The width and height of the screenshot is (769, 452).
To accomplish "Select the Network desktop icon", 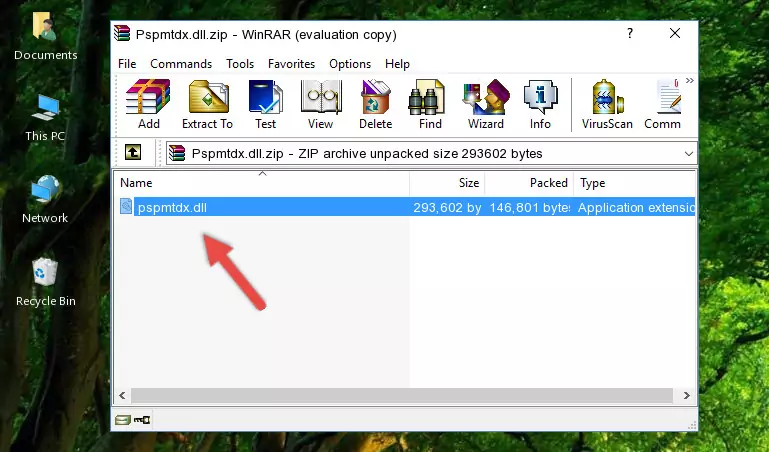I will point(45,199).
